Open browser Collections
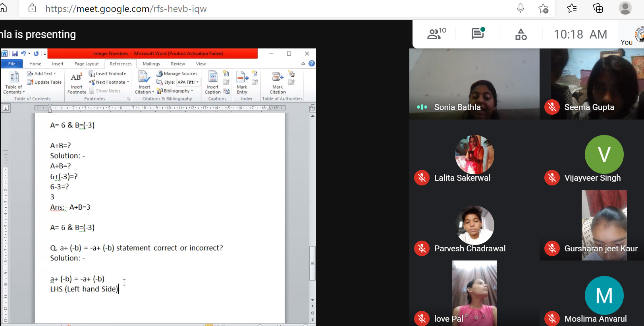This screenshot has width=644, height=326. pyautogui.click(x=598, y=8)
